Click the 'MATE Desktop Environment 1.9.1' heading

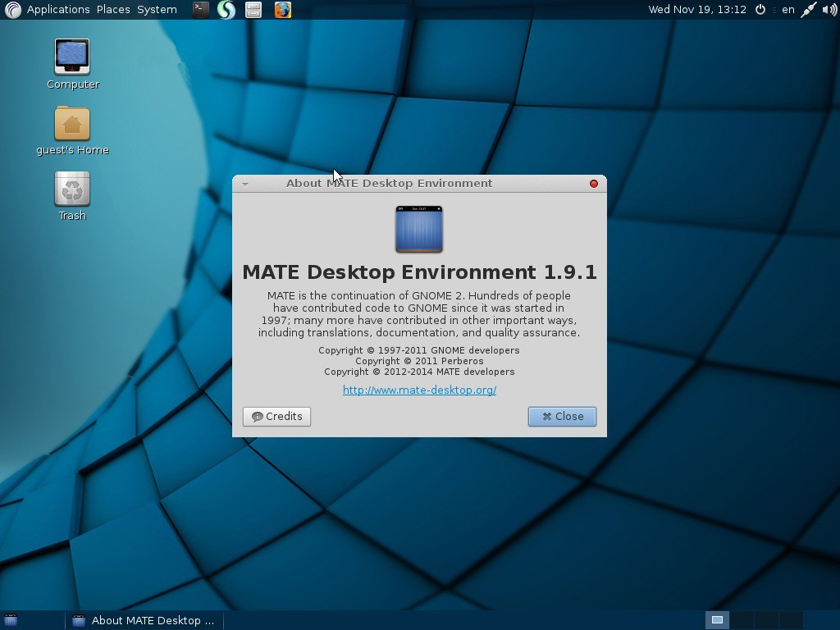tap(419, 272)
